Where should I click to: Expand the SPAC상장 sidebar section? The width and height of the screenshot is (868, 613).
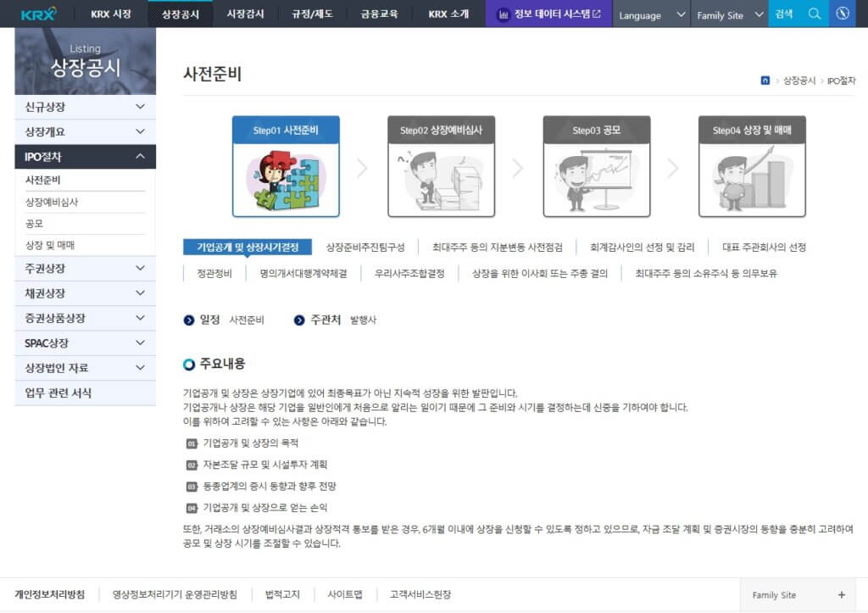coord(85,343)
